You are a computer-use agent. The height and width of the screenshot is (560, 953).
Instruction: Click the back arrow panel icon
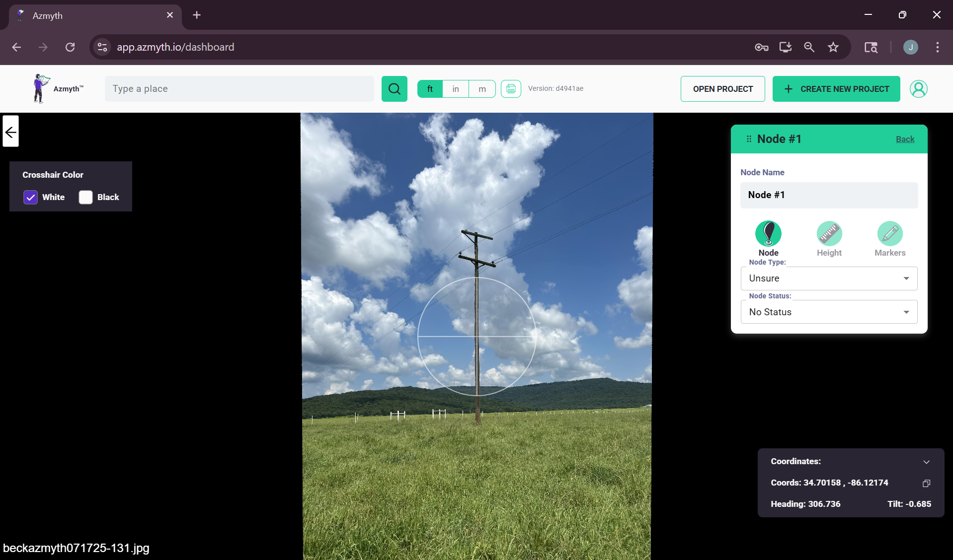pyautogui.click(x=10, y=132)
